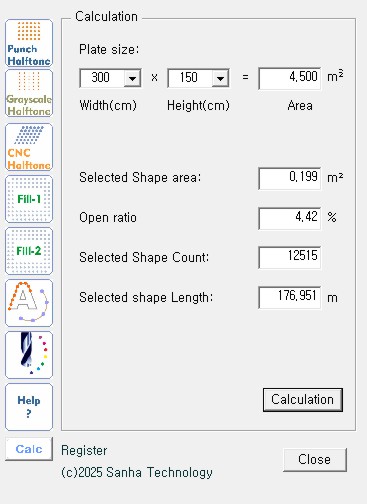The image size is (367, 504).
Task: Open the text-on-path letter A tool
Action: pos(29,303)
